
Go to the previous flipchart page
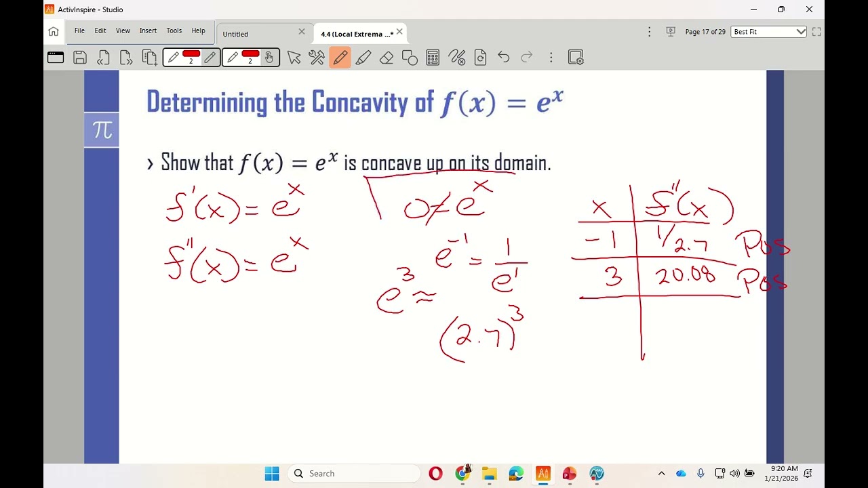[103, 58]
